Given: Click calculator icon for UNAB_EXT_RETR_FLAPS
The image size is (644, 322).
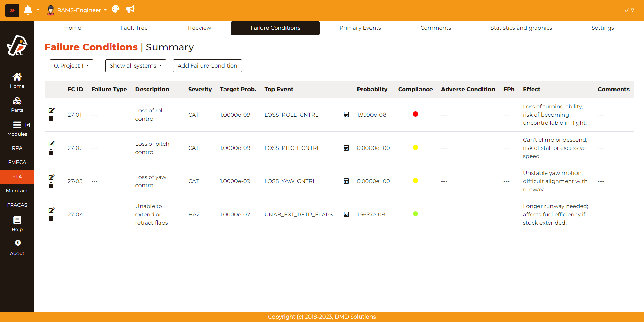Looking at the screenshot, I should (346, 214).
